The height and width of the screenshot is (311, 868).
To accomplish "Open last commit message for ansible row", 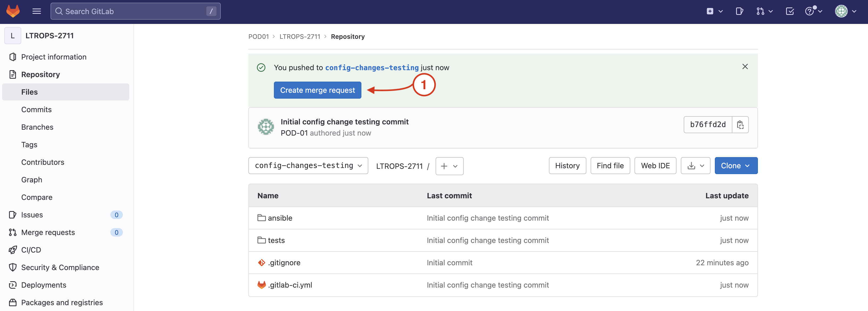I will coord(487,218).
